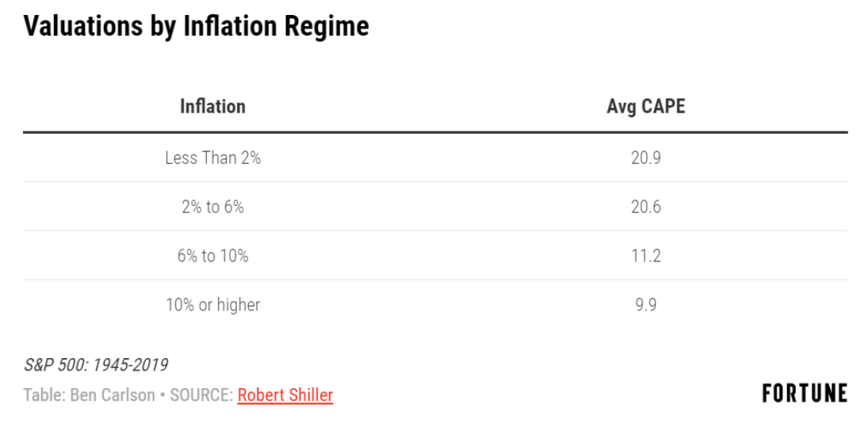
Task: Click the SOURCE: label text
Action: pyautogui.click(x=201, y=395)
